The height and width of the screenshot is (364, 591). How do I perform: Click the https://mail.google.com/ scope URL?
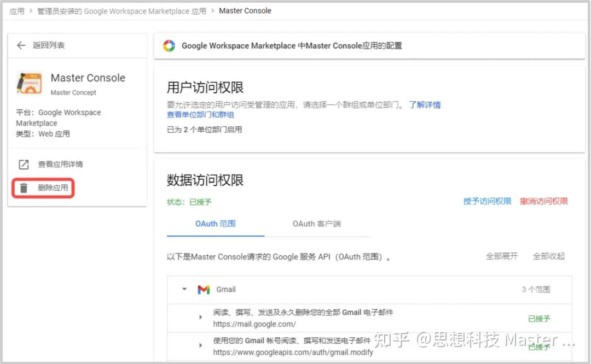[x=254, y=324]
